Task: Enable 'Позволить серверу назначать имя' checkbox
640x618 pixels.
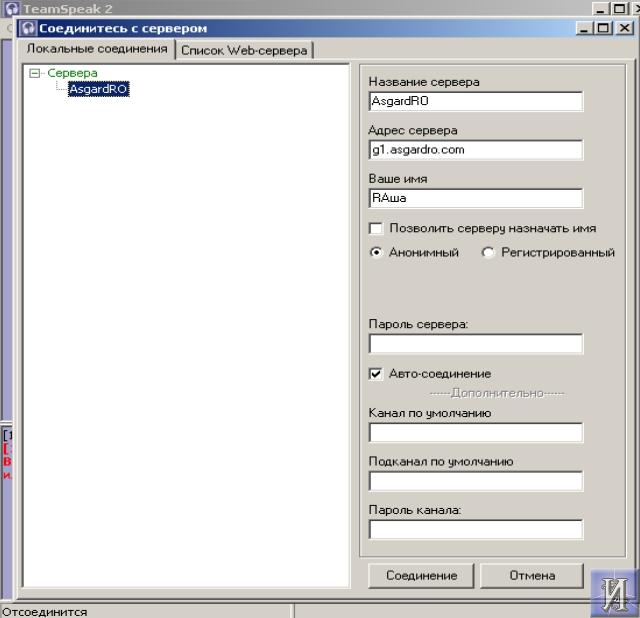Action: [376, 228]
